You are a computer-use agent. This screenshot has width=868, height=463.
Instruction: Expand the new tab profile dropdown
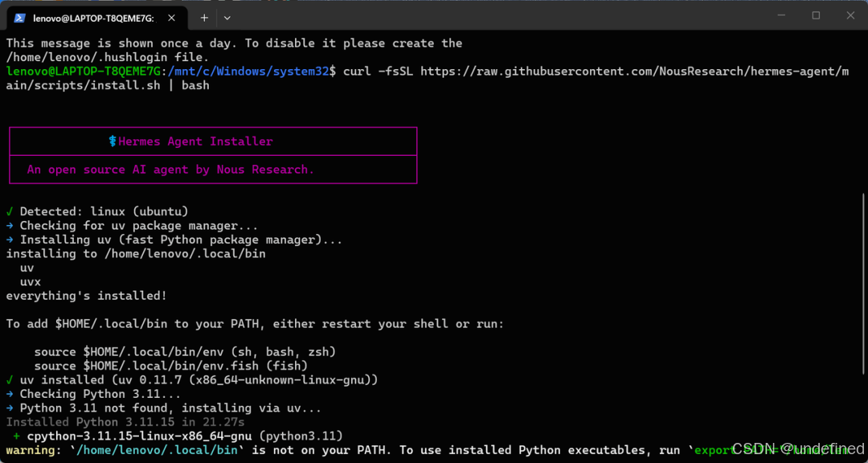pos(227,18)
